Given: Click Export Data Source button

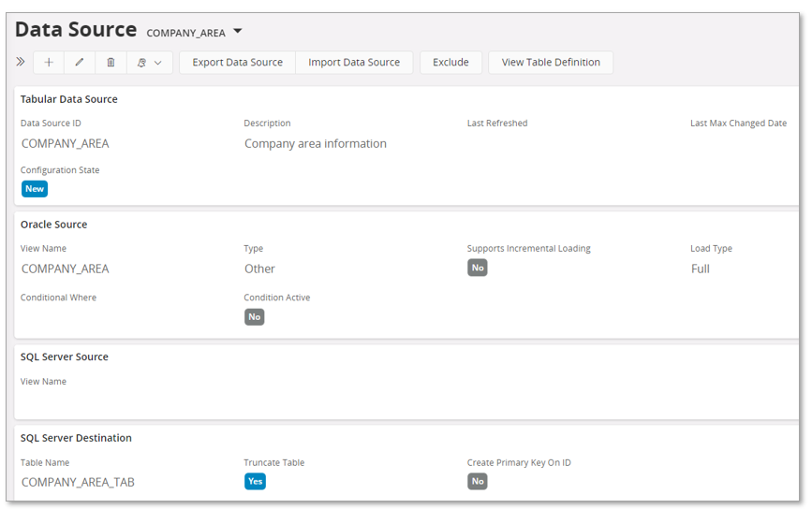Looking at the screenshot, I should pyautogui.click(x=237, y=63).
